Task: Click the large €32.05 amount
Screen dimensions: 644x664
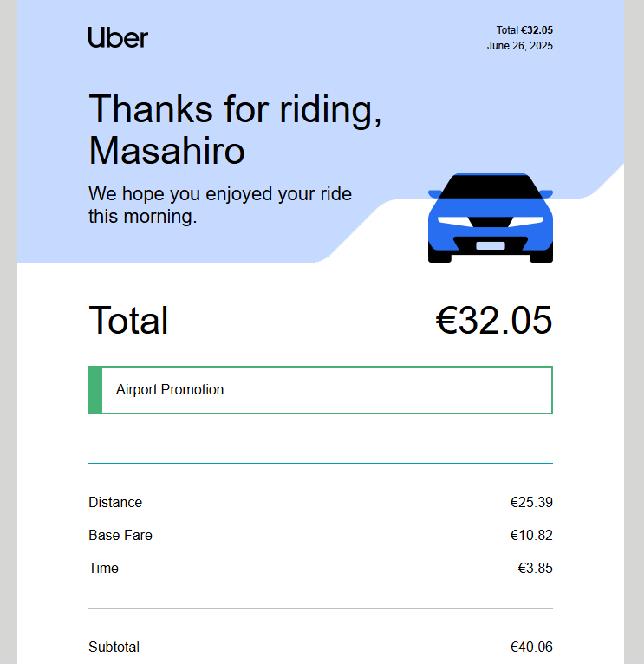Action: coord(494,320)
